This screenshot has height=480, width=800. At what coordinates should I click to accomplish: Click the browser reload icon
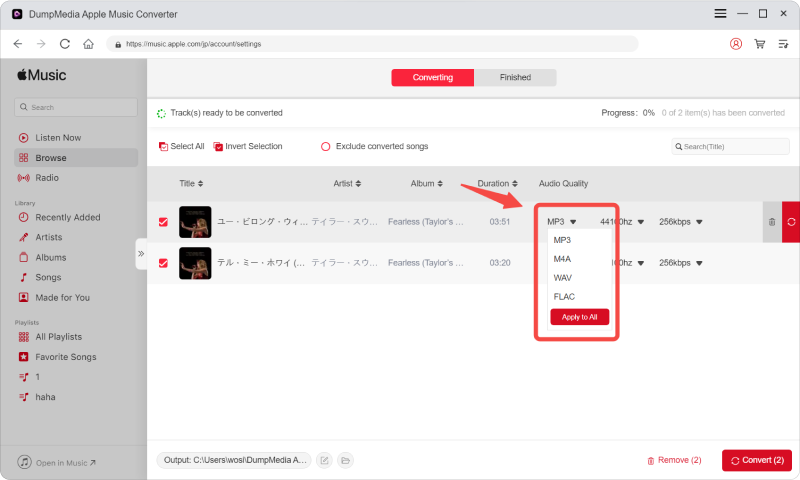(65, 44)
